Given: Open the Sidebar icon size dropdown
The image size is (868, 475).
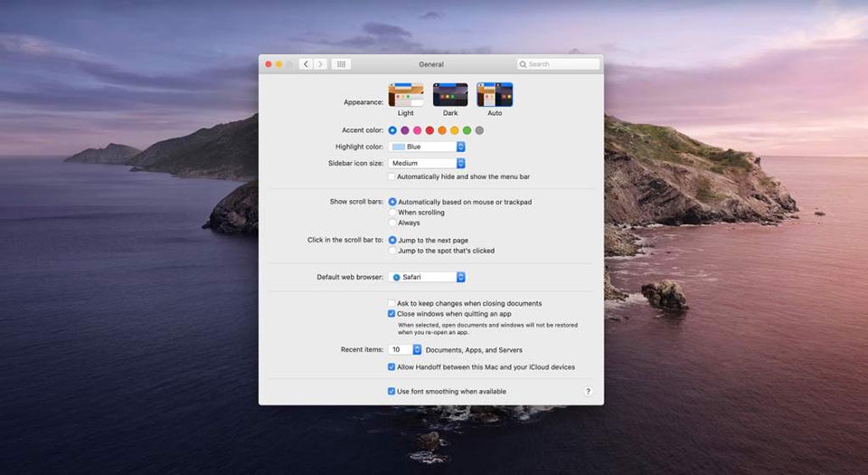Looking at the screenshot, I should (x=427, y=164).
